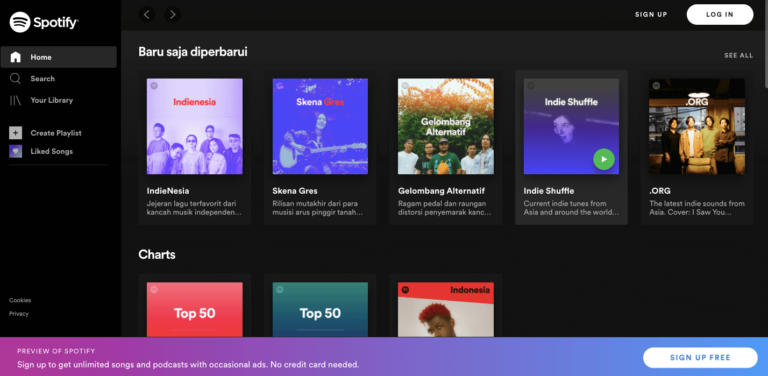This screenshot has width=768, height=376.
Task: Play the Indie Shuffle playlist
Action: 603,159
